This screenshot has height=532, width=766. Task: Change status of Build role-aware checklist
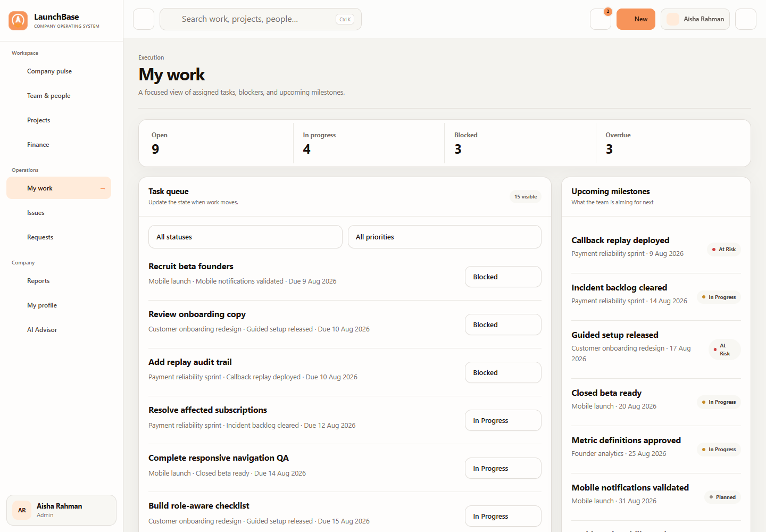503,516
